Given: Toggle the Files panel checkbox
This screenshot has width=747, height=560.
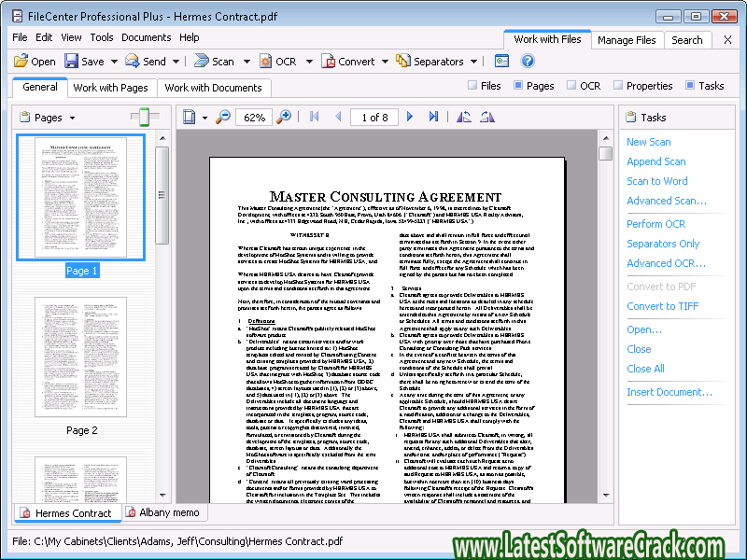Looking at the screenshot, I should [472, 86].
